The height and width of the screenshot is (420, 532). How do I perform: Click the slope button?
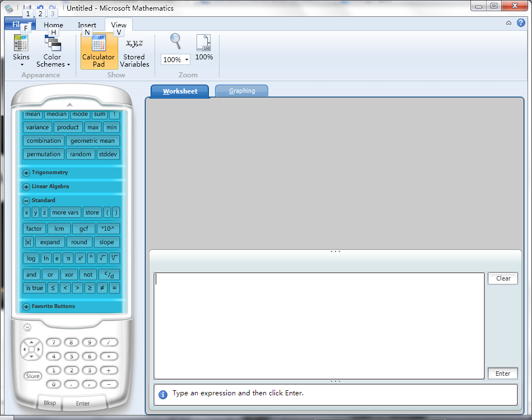(106, 242)
